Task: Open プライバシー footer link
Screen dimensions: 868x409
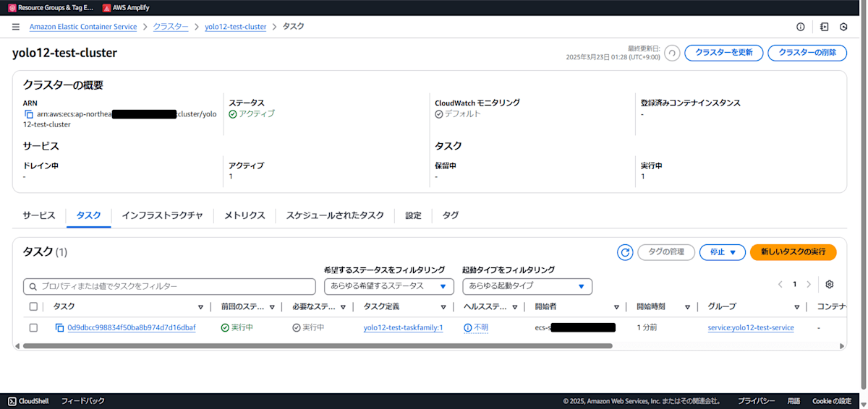Action: [757, 401]
